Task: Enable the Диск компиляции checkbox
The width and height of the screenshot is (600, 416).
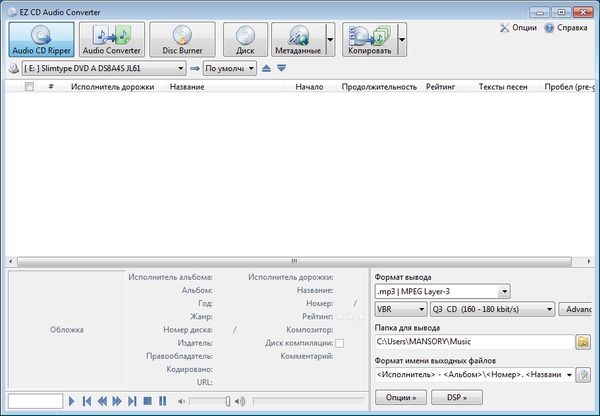Action: coord(339,343)
